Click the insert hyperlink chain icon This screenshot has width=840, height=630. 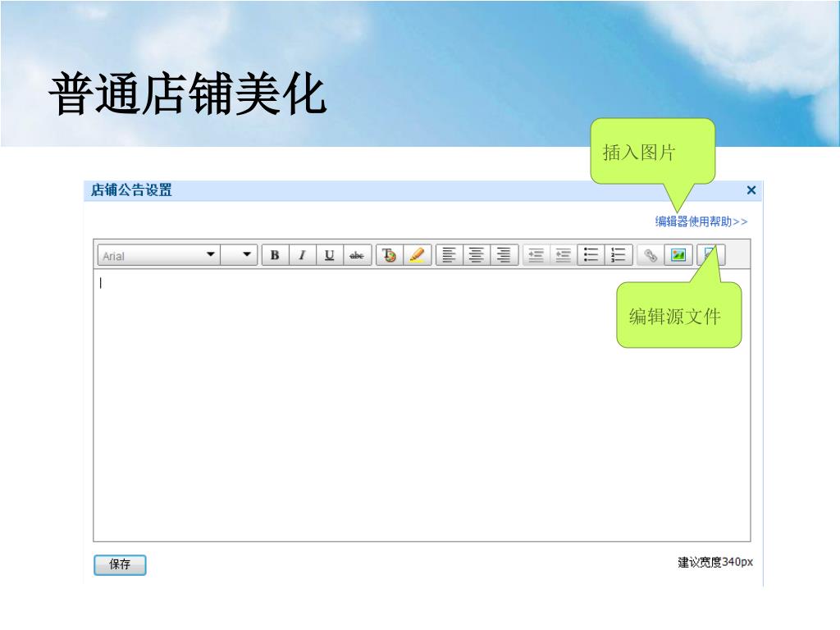coord(651,256)
